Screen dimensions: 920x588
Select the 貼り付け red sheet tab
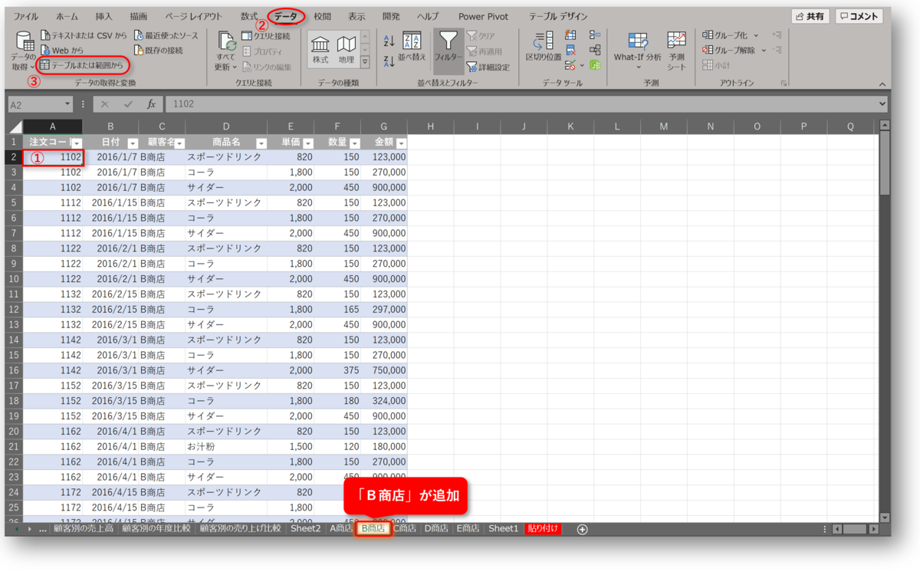tap(543, 528)
